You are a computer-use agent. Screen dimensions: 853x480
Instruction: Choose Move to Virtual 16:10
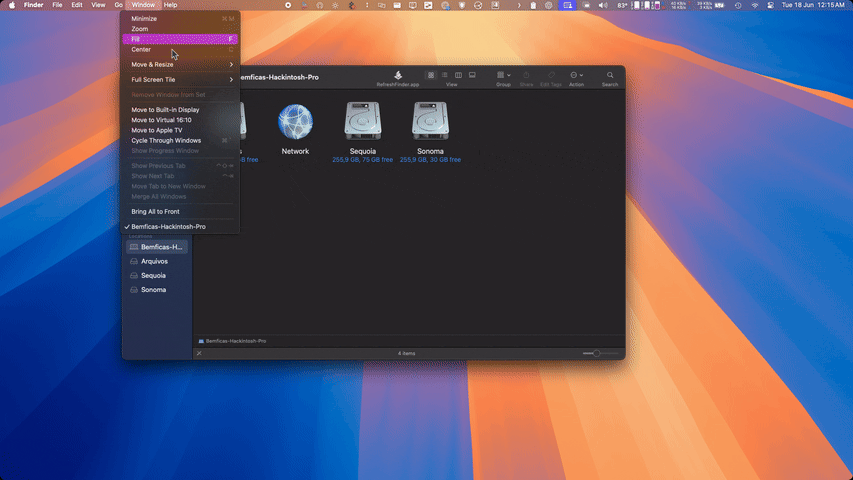[x=180, y=120]
